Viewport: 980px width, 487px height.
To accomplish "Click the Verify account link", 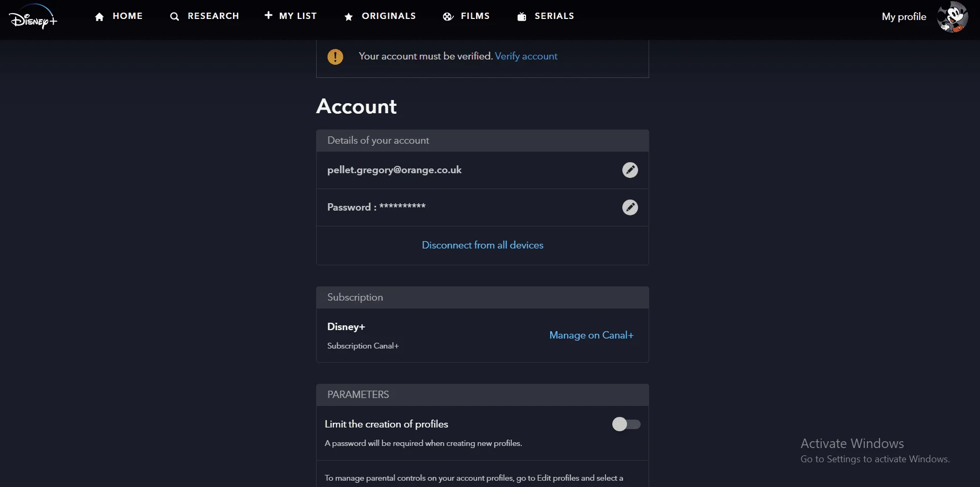I will tap(526, 56).
